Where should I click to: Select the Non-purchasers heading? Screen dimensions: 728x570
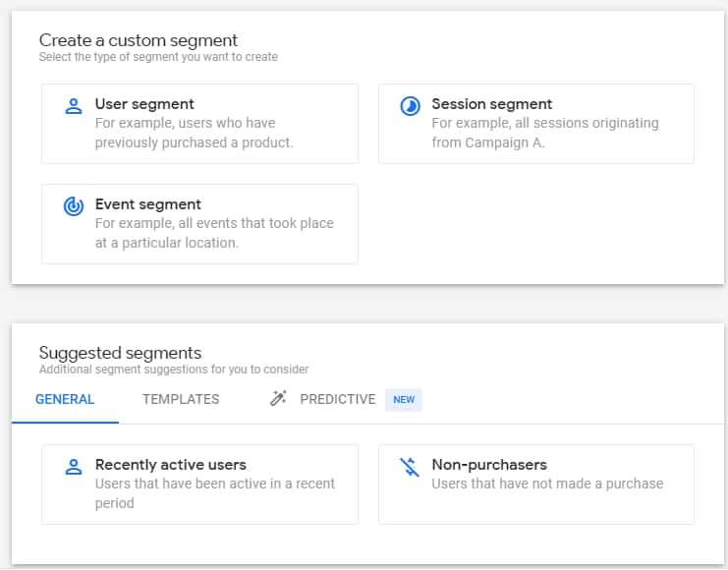tap(488, 465)
